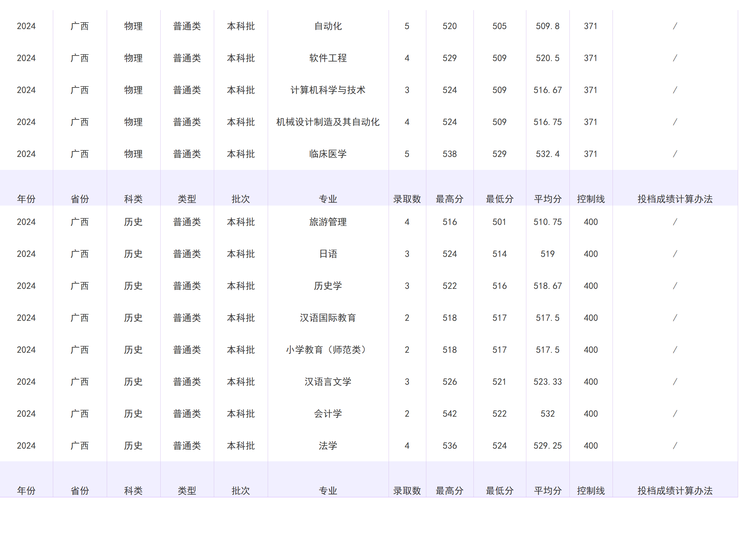Click the 小学教育（师范类）cell
The height and width of the screenshot is (534, 756).
[x=328, y=350]
